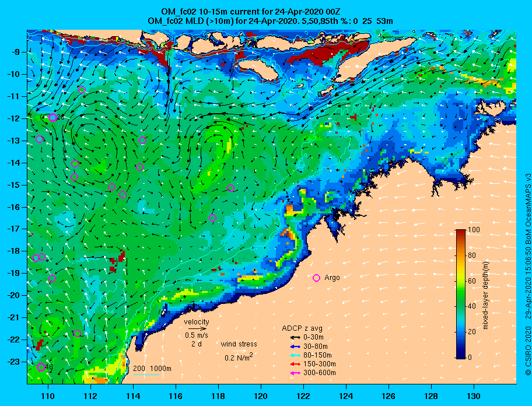The width and height of the screenshot is (532, 406).
Task: Click the '130' longitude axis label
Action: click(x=473, y=396)
